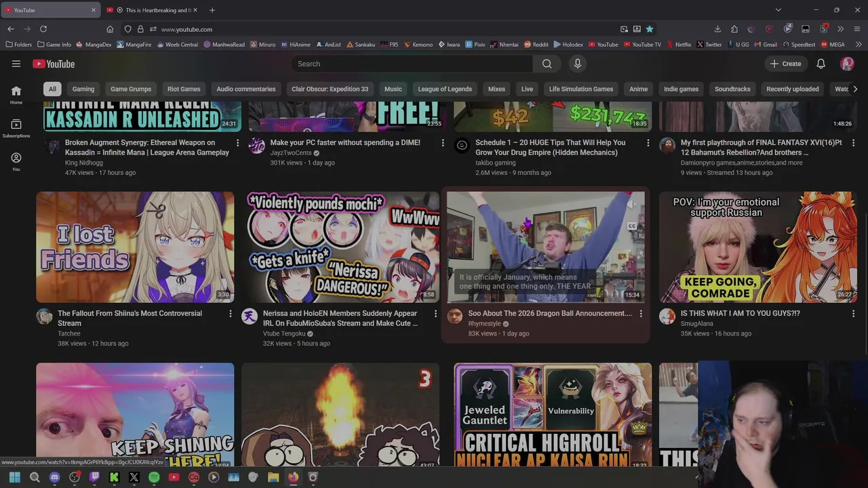Open the account avatar menu
The image size is (868, 488).
click(x=847, y=64)
